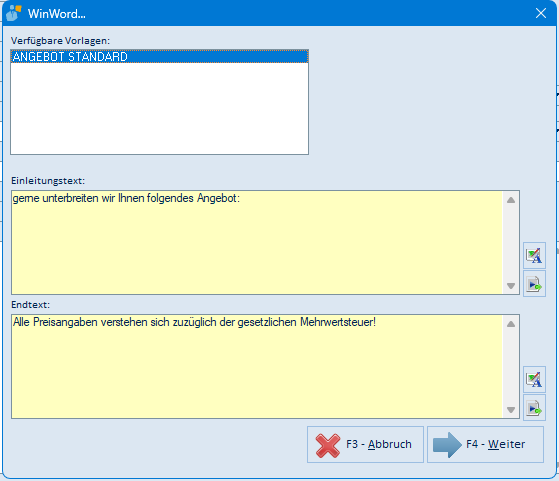Click the Einleitungstext label
The image size is (559, 481).
pos(48,181)
